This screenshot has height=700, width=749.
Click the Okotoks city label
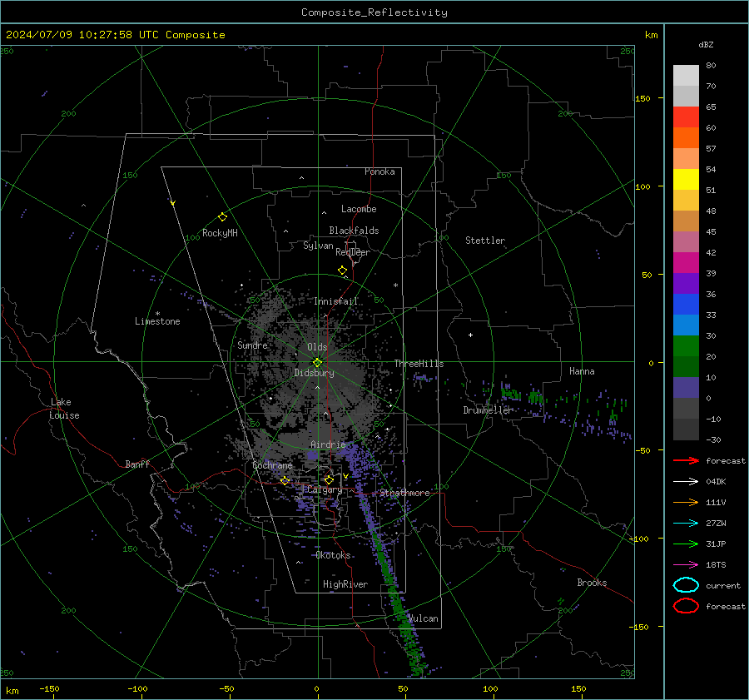click(333, 556)
